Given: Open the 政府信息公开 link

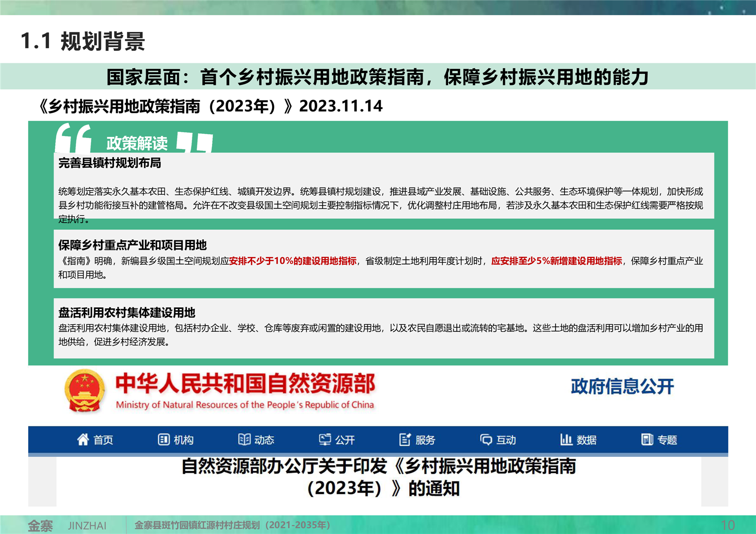Looking at the screenshot, I should coord(622,386).
